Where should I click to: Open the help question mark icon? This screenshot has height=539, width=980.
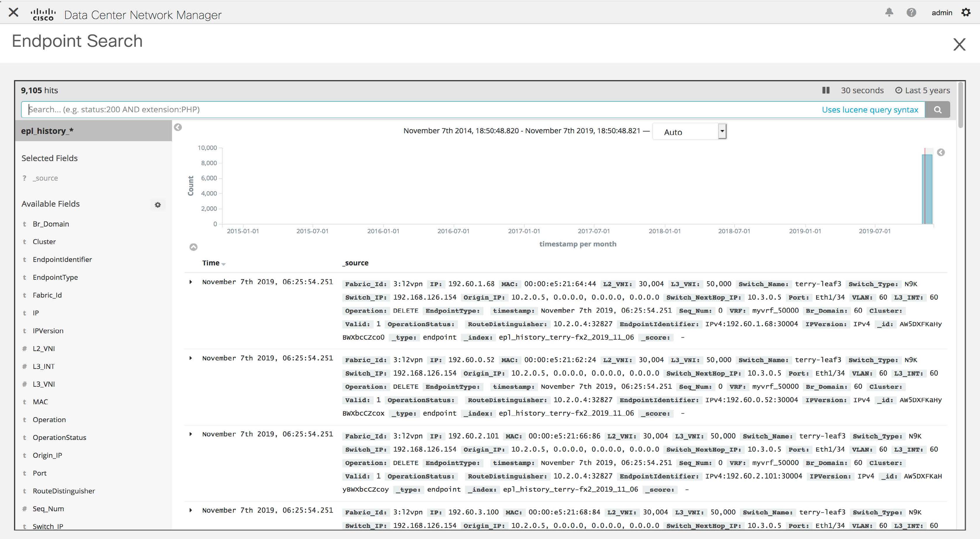pyautogui.click(x=911, y=13)
